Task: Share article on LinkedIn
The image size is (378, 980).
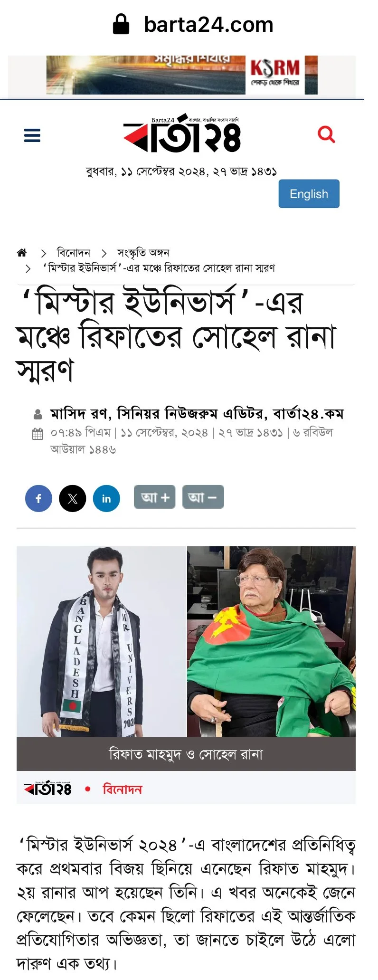Action: click(x=106, y=498)
